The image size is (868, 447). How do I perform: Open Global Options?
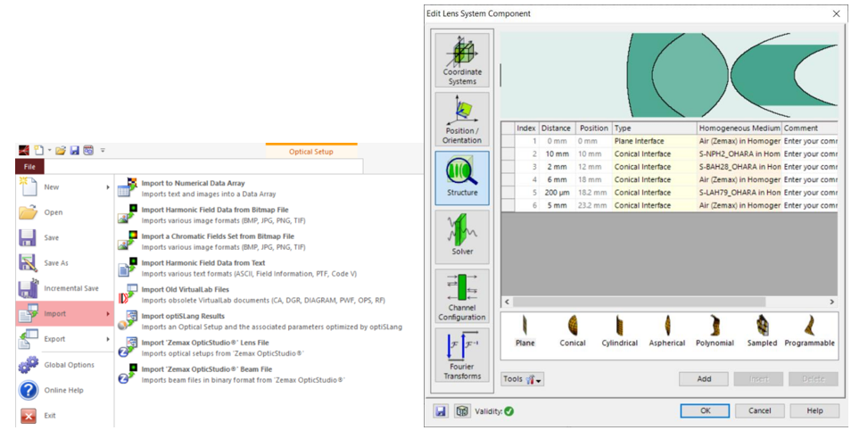click(x=64, y=365)
